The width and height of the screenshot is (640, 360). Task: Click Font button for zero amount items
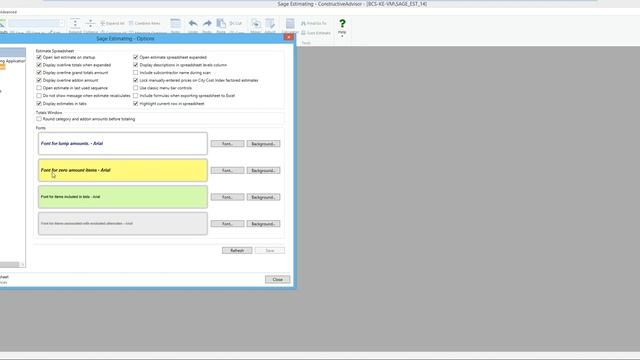(227, 170)
